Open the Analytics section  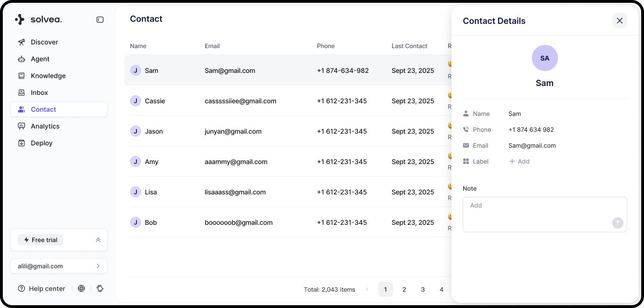(x=45, y=126)
